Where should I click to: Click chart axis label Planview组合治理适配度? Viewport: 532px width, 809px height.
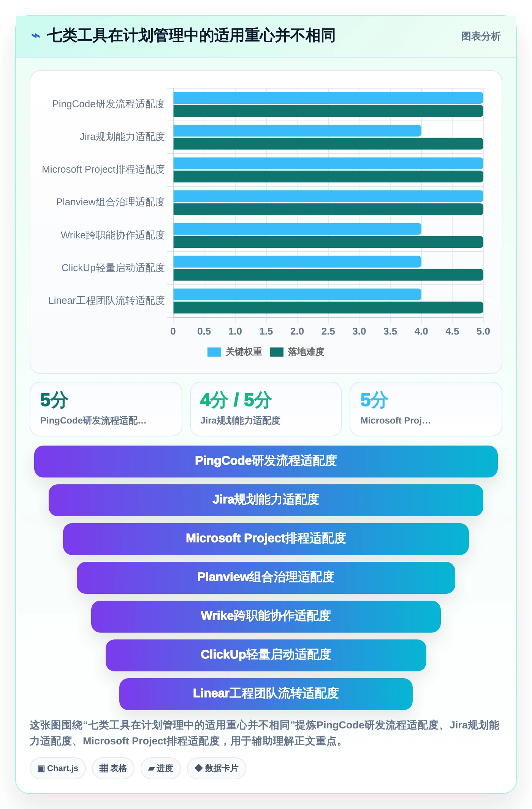click(x=110, y=202)
